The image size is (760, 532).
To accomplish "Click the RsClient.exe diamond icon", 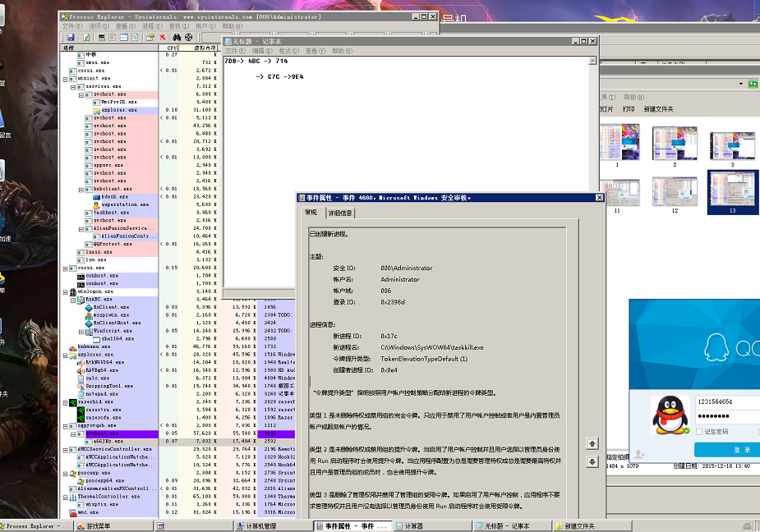I will [89, 307].
